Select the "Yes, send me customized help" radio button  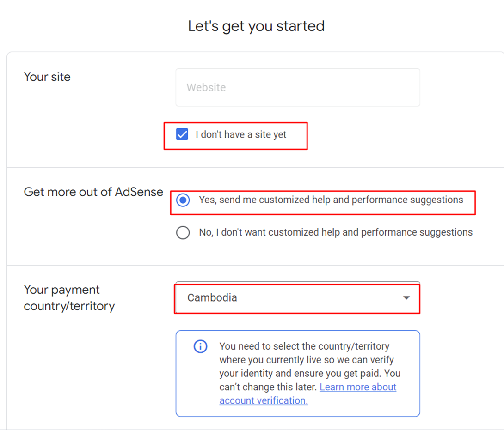click(183, 200)
